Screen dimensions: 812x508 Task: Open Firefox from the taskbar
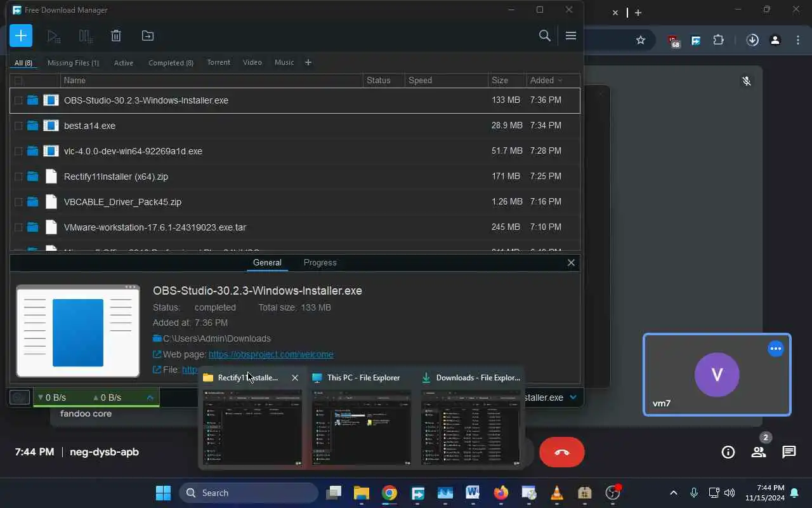pyautogui.click(x=501, y=493)
